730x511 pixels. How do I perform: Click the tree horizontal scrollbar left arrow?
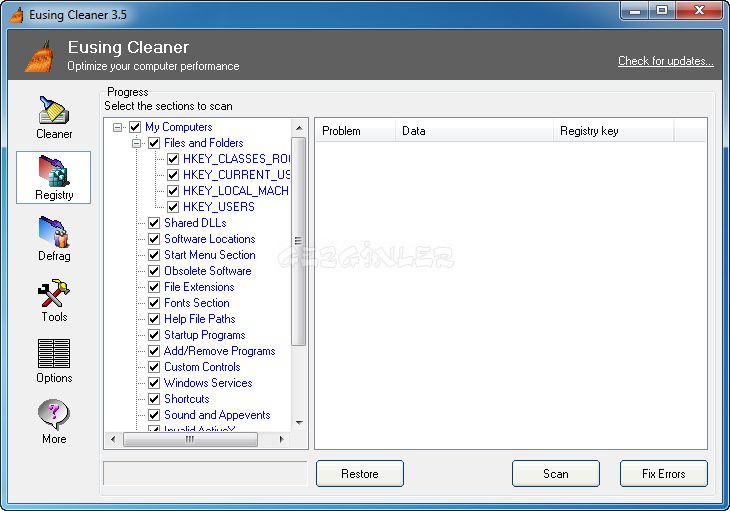(113, 439)
